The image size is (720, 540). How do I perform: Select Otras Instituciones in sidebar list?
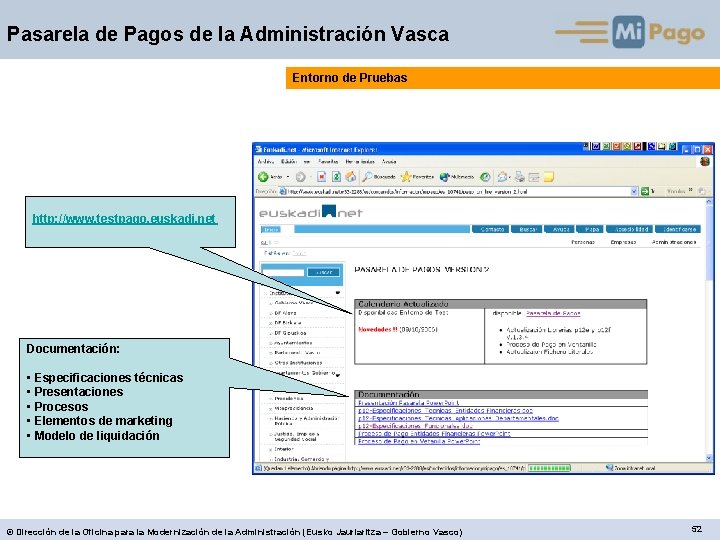(297, 363)
